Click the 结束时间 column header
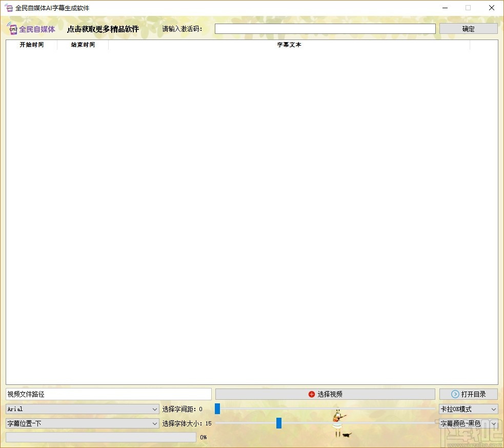This screenshot has width=504, height=448. [x=82, y=45]
